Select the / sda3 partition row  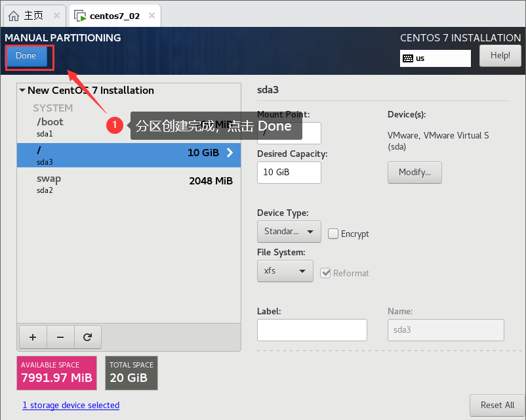(129, 155)
